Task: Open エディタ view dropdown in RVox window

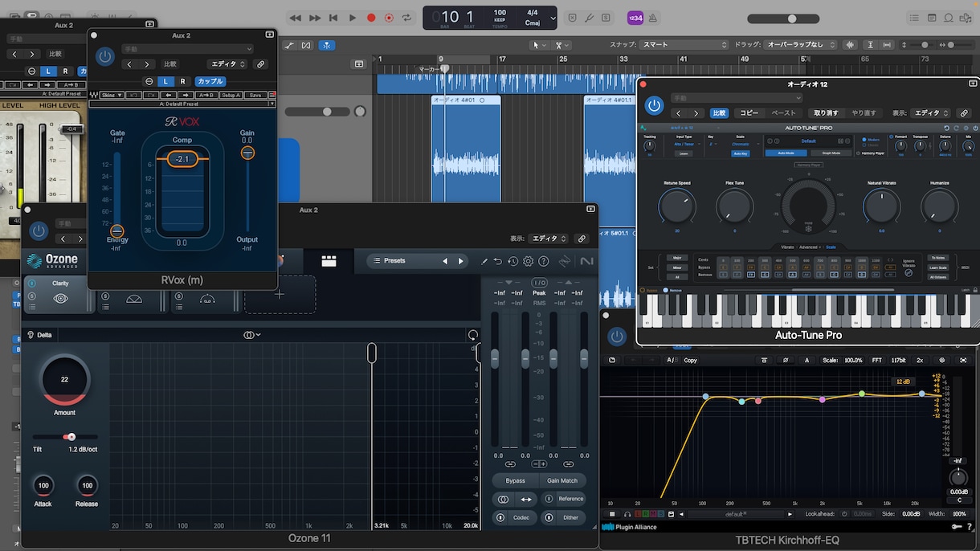Action: [227, 64]
